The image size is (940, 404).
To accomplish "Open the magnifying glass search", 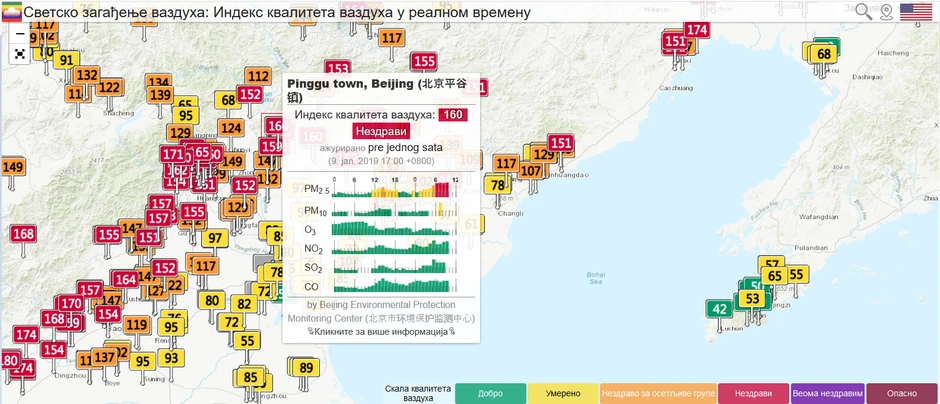I will [x=863, y=12].
